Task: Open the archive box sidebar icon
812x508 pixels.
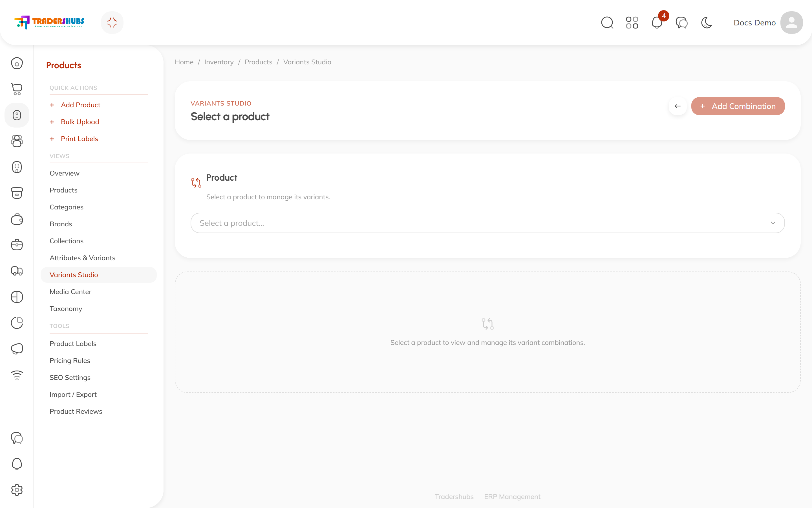Action: tap(17, 193)
